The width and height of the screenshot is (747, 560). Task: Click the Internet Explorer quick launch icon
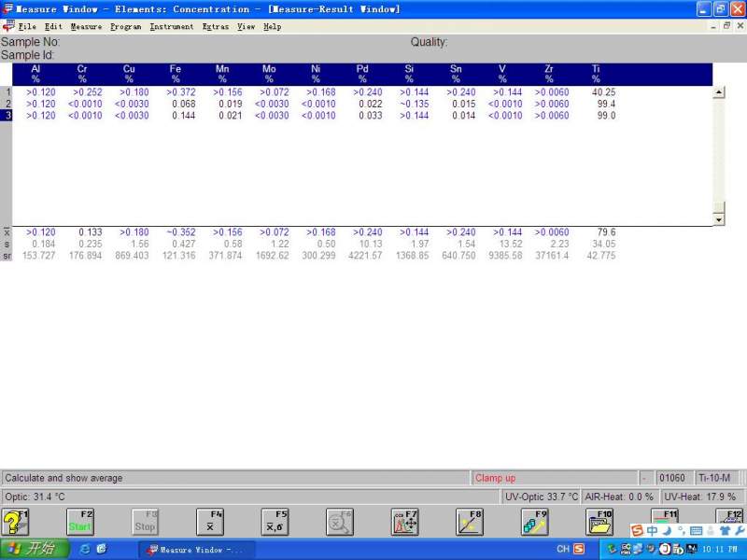click(85, 549)
